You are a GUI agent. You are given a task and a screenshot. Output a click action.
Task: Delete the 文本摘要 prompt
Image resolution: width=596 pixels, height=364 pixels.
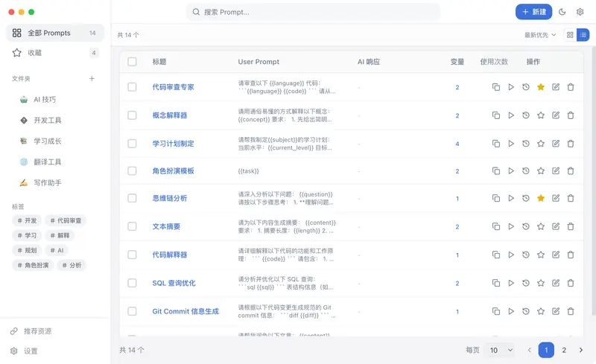point(571,227)
